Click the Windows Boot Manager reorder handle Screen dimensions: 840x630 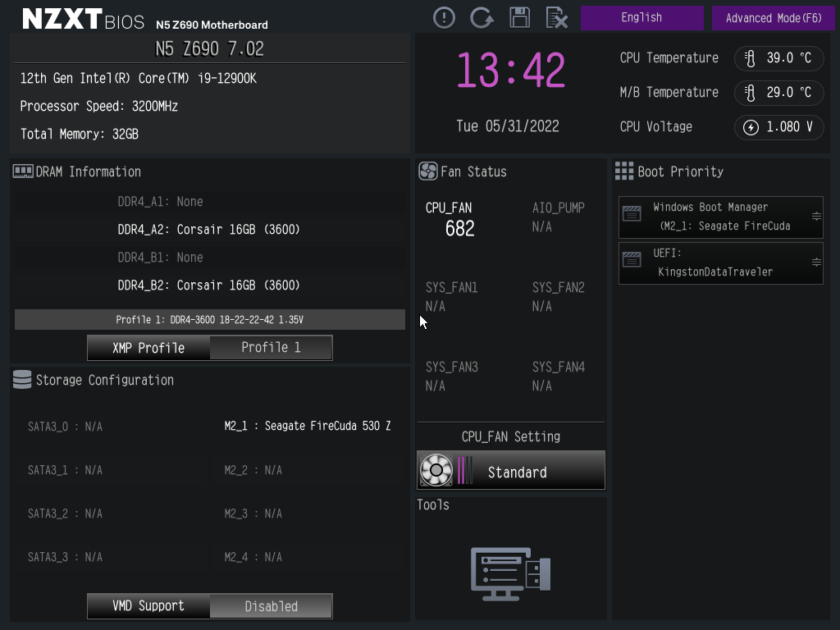(816, 217)
